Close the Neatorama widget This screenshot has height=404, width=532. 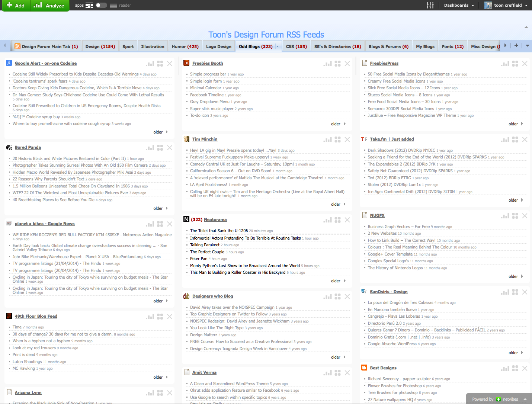tap(347, 220)
